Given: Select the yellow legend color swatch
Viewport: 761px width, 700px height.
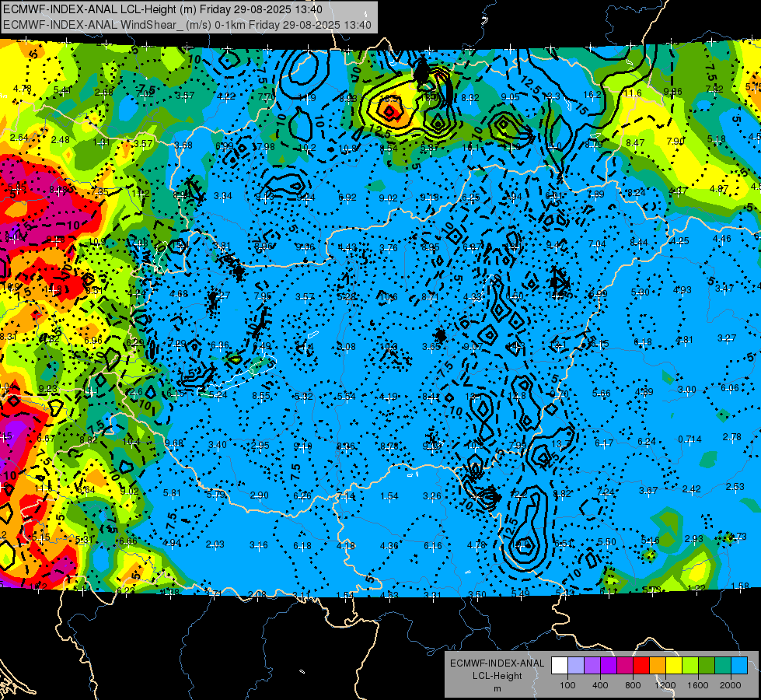Looking at the screenshot, I should click(674, 666).
